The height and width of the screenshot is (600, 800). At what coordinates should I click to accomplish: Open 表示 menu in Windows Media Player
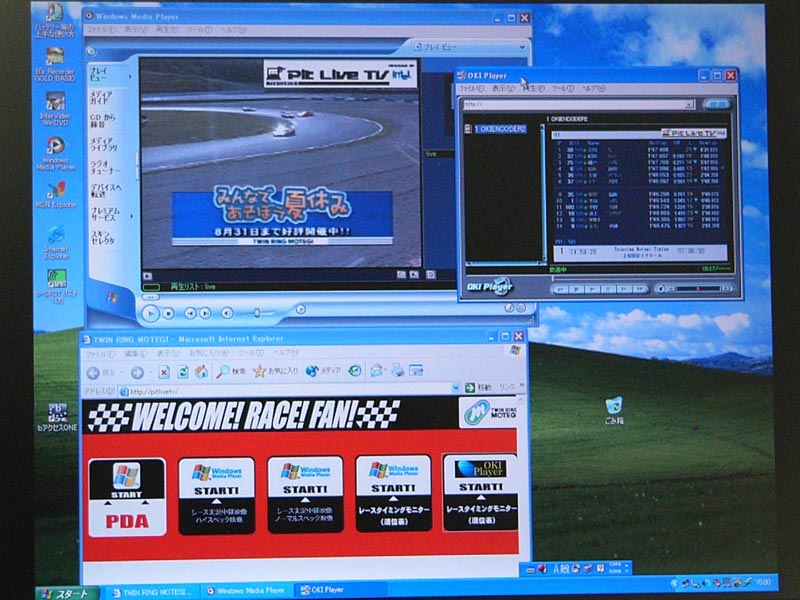pos(136,30)
